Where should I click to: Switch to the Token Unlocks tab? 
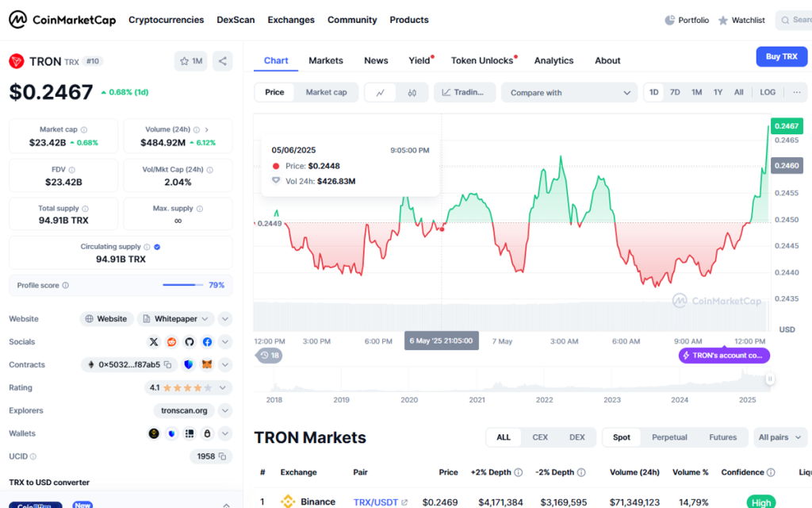coord(483,60)
